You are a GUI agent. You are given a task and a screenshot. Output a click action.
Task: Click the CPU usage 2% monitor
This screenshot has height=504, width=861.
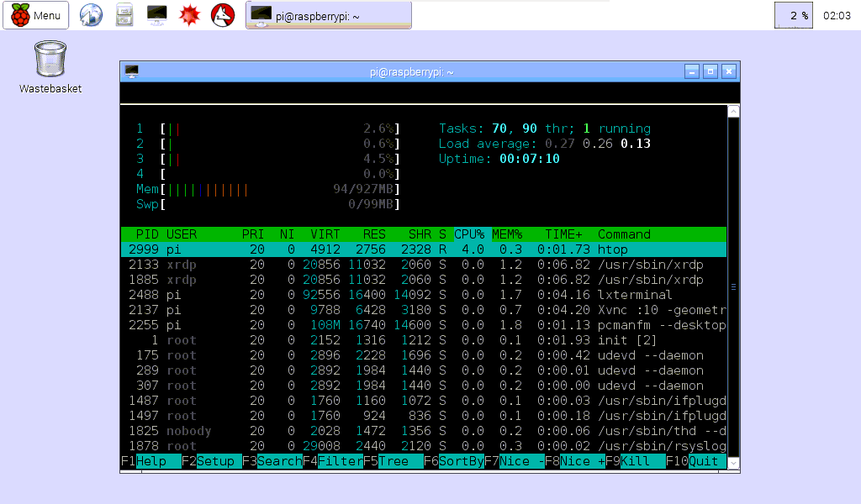pyautogui.click(x=794, y=15)
